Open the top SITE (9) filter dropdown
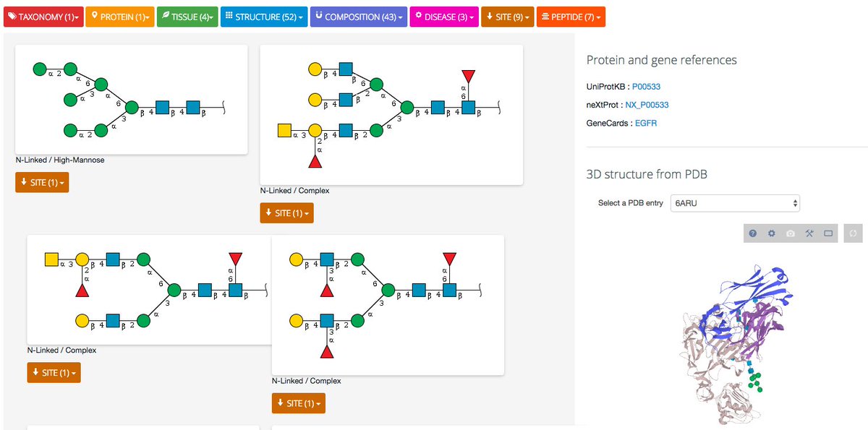 click(507, 17)
